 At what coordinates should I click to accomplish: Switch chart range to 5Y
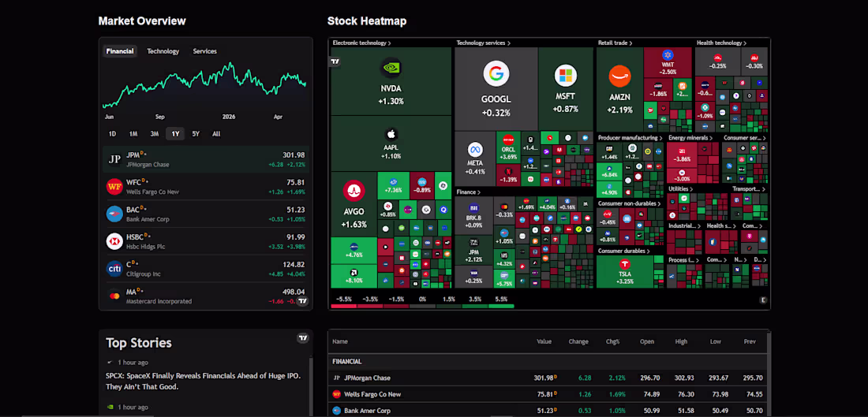tap(196, 134)
